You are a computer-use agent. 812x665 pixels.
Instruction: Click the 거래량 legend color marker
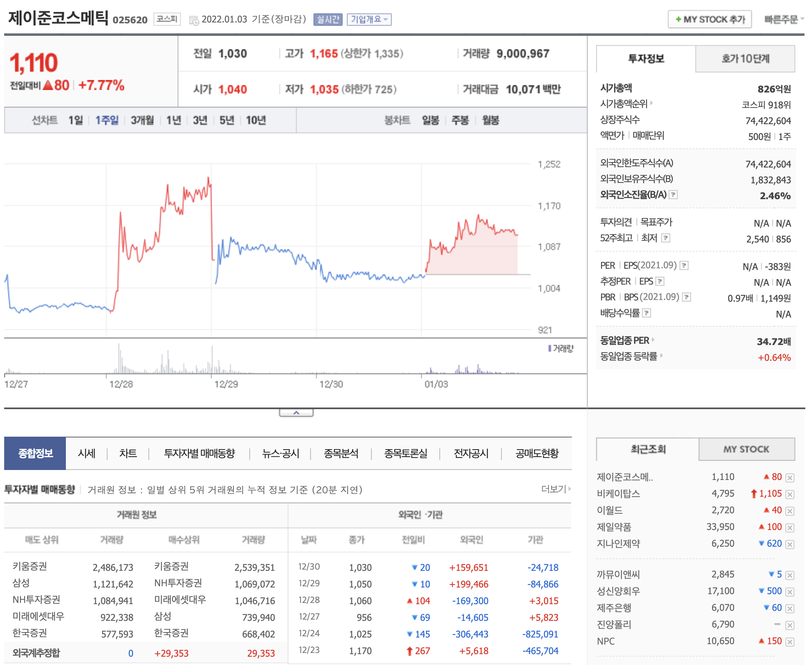click(550, 348)
